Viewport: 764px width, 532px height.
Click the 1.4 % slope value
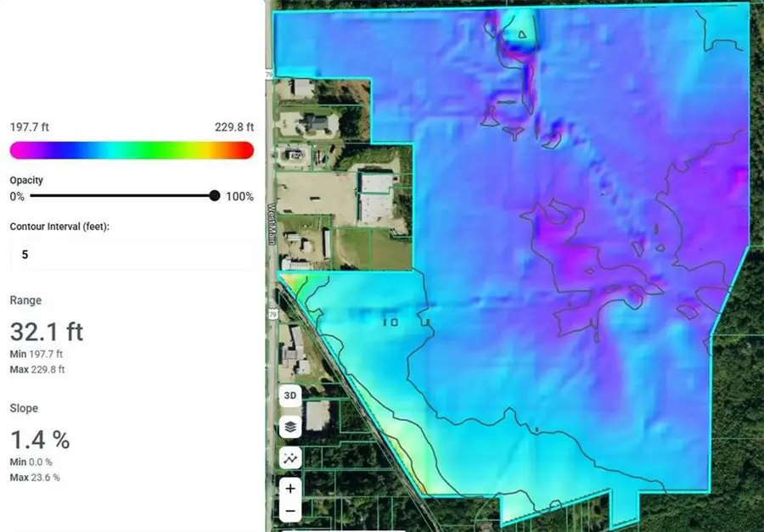click(40, 440)
